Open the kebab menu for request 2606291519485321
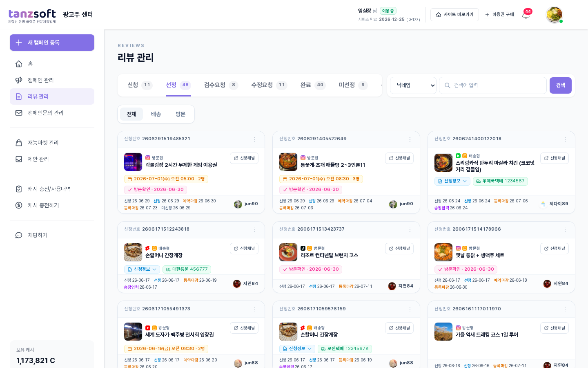588x368 pixels. click(255, 139)
